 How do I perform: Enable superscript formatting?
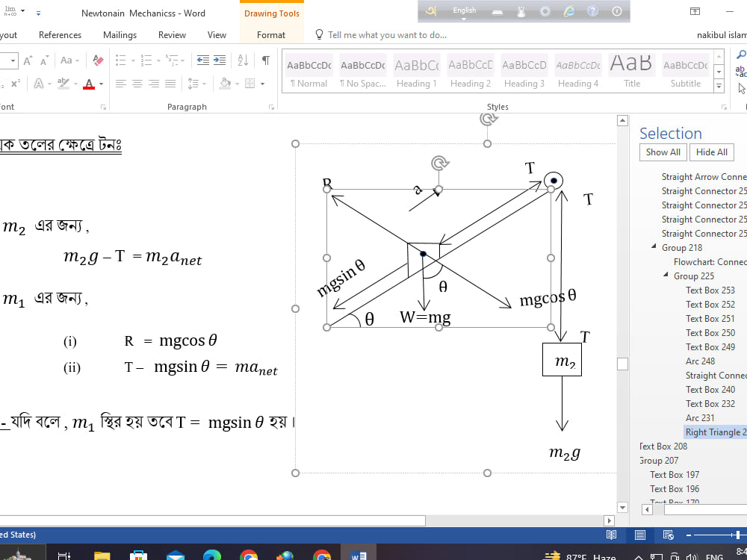16,82
